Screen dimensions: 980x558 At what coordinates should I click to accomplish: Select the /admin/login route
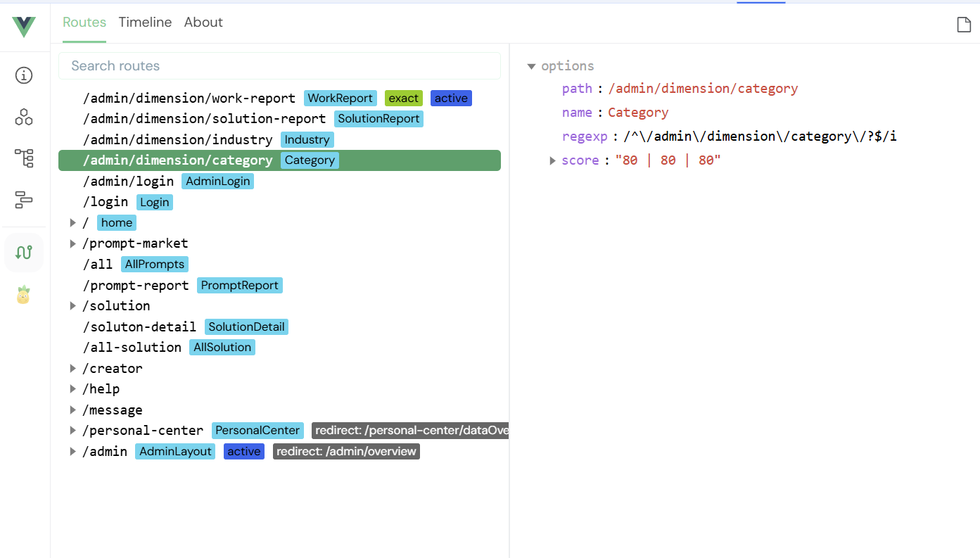pyautogui.click(x=279, y=181)
